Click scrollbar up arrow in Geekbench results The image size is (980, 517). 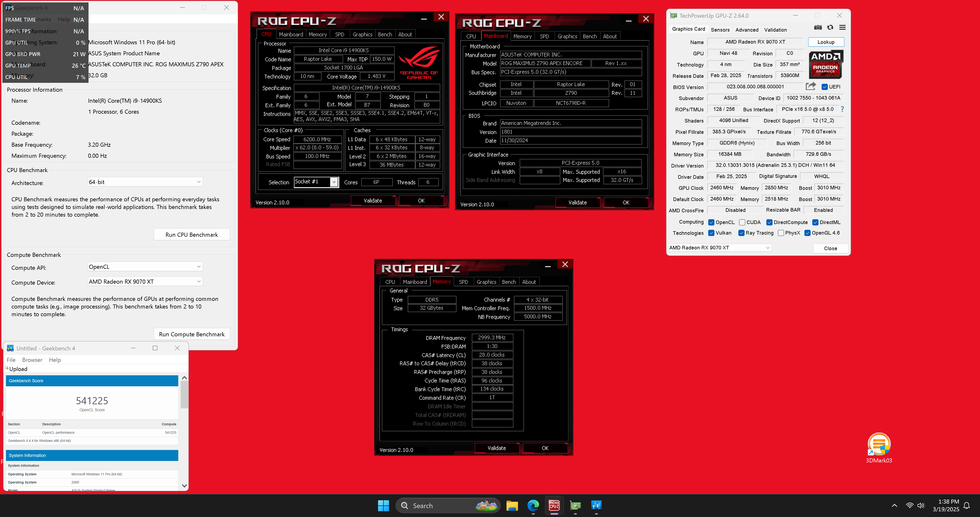[184, 378]
